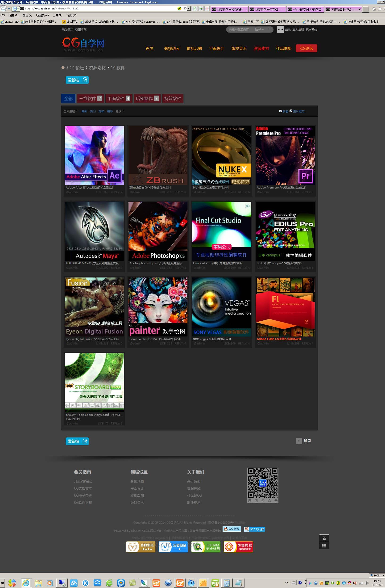Open the calculator icon on the taskbar
Viewport: 385px width, 588px height.
pyautogui.click(x=227, y=583)
